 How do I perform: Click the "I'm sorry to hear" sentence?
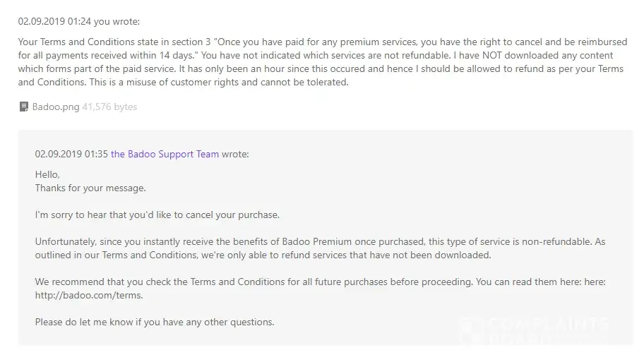[x=157, y=215]
